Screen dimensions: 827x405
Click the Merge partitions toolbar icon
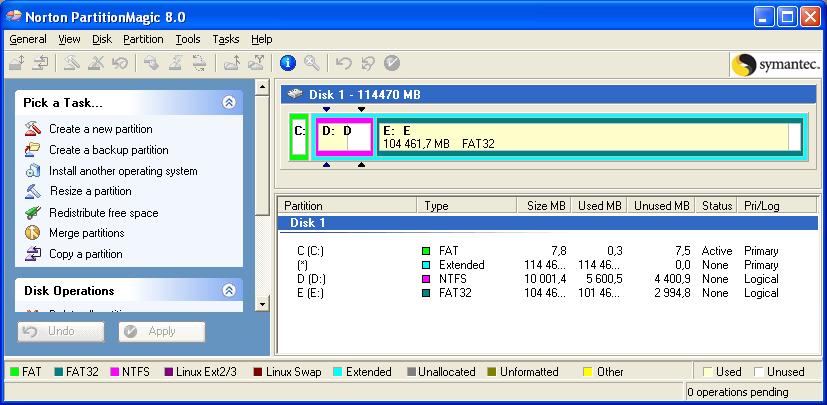(x=232, y=63)
